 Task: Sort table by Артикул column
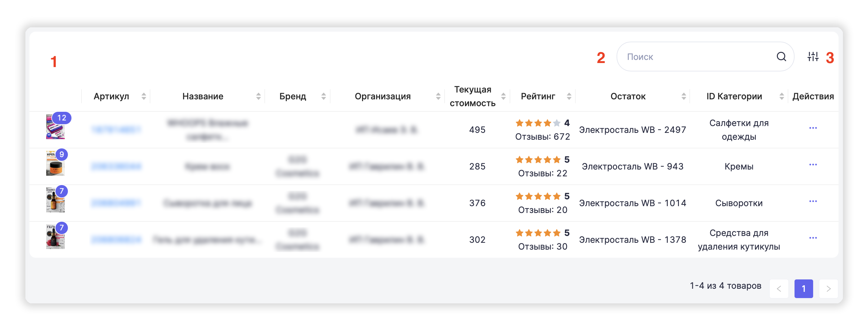144,97
